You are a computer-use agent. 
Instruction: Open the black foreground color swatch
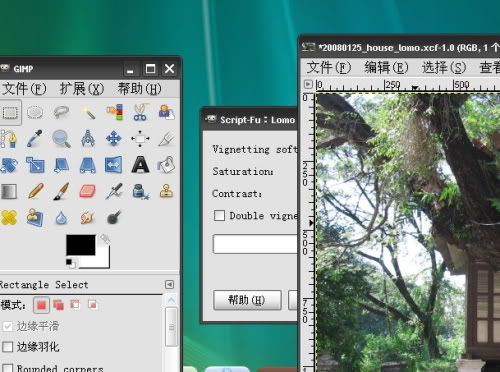click(81, 245)
